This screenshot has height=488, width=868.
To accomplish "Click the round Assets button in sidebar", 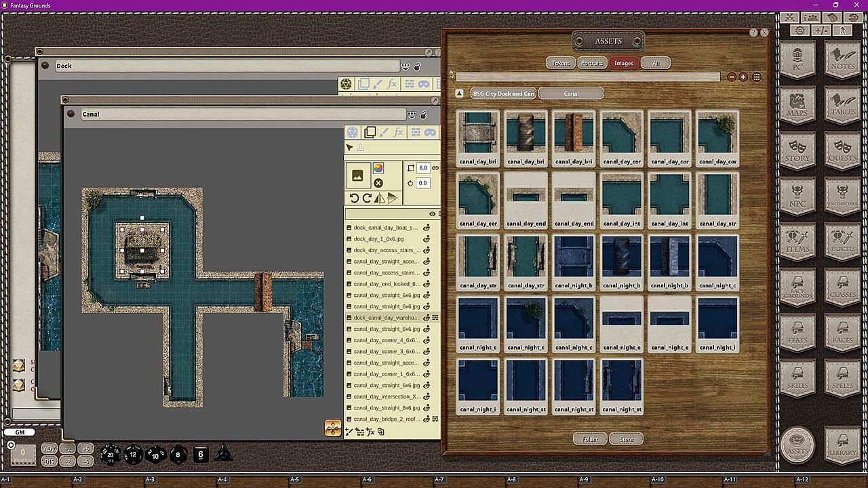I will pyautogui.click(x=797, y=445).
